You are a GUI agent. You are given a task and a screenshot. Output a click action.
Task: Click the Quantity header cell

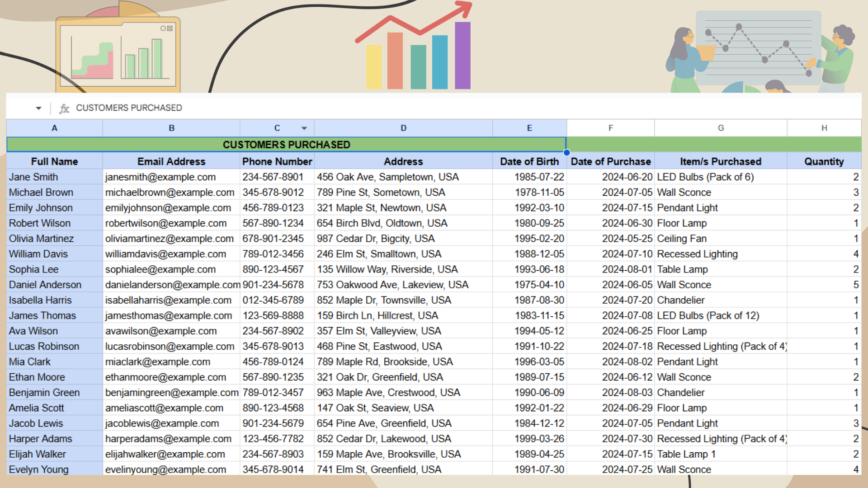point(824,162)
